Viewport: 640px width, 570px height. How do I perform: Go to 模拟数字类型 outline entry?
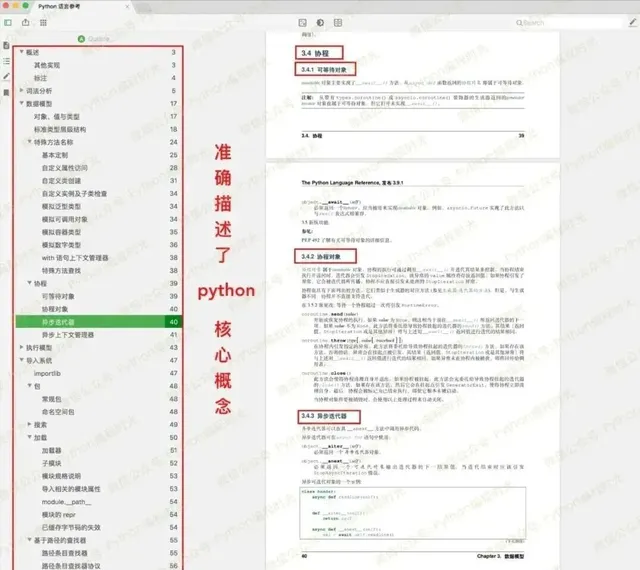pyautogui.click(x=62, y=245)
